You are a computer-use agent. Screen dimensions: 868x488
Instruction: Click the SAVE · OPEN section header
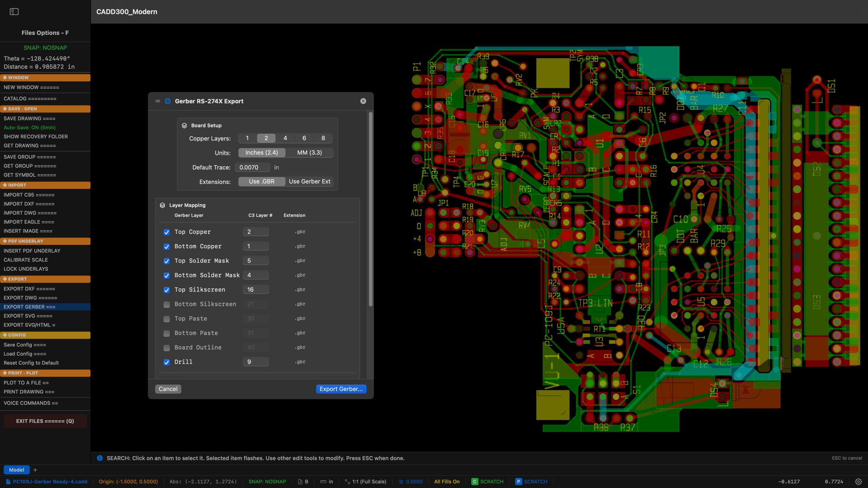[x=45, y=109]
